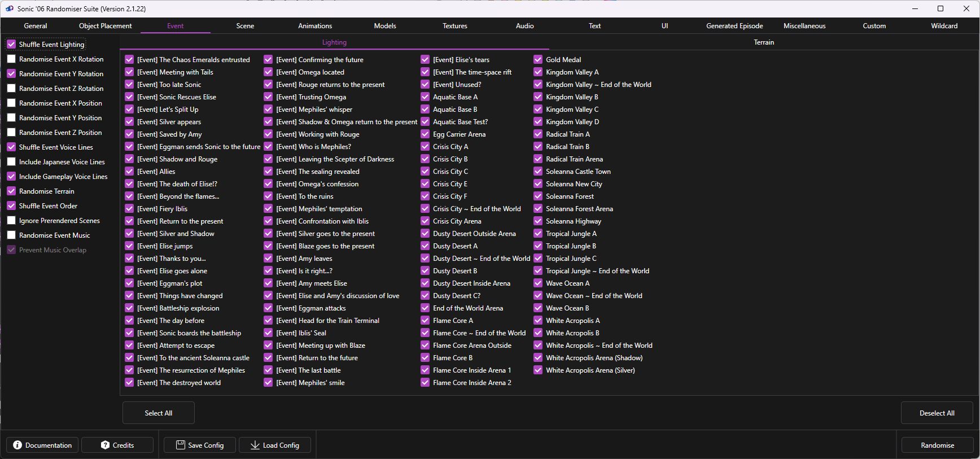Click the Deselect All button
The image size is (980, 459).
pyautogui.click(x=937, y=413)
